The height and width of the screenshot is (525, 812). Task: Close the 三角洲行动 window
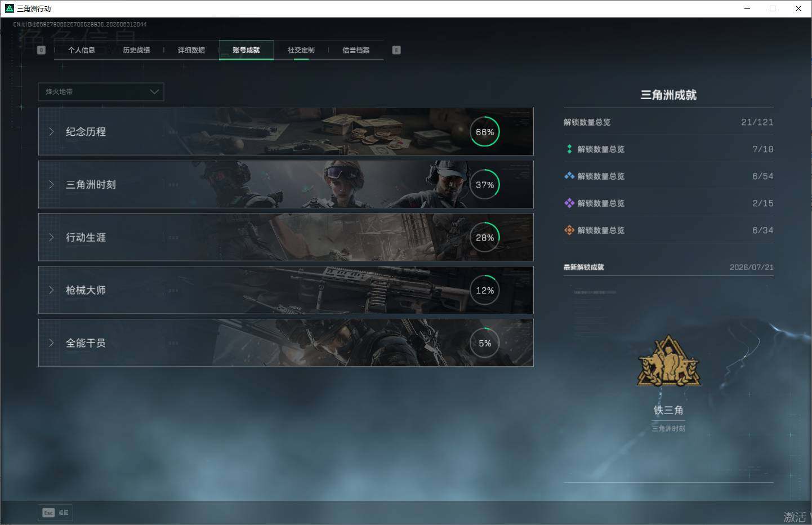pos(798,8)
